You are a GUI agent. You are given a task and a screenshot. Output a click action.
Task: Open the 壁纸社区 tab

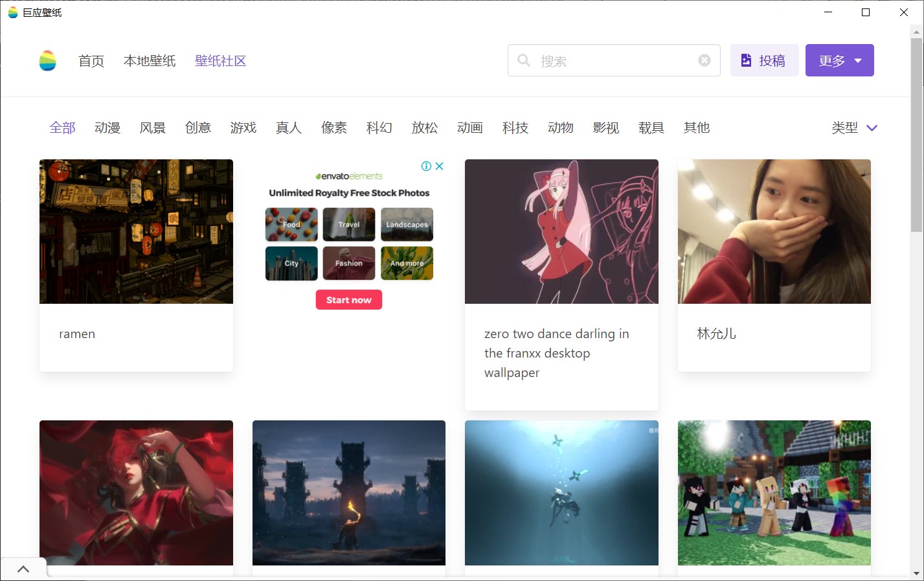click(x=221, y=61)
